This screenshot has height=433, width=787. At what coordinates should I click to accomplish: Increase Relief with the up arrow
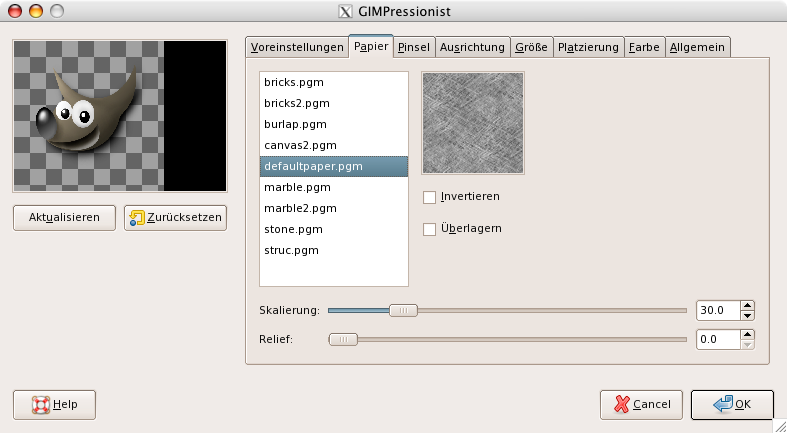(x=747, y=335)
